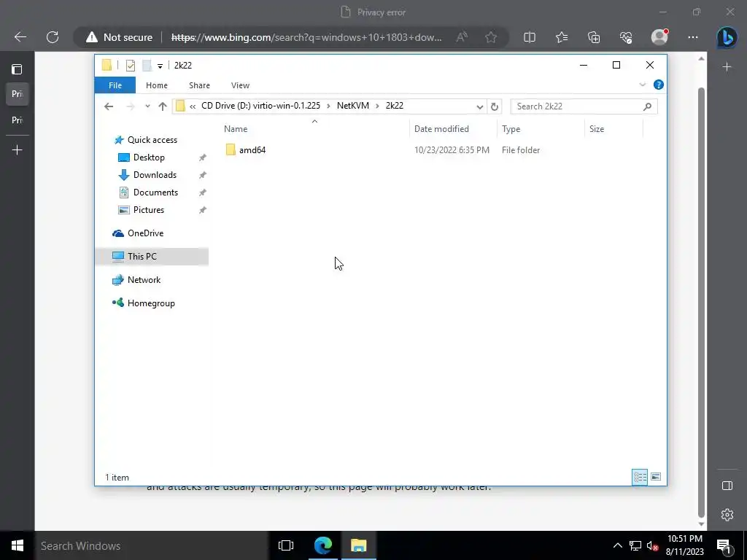
Task: Open Edge sidebar settings gear
Action: click(x=727, y=515)
